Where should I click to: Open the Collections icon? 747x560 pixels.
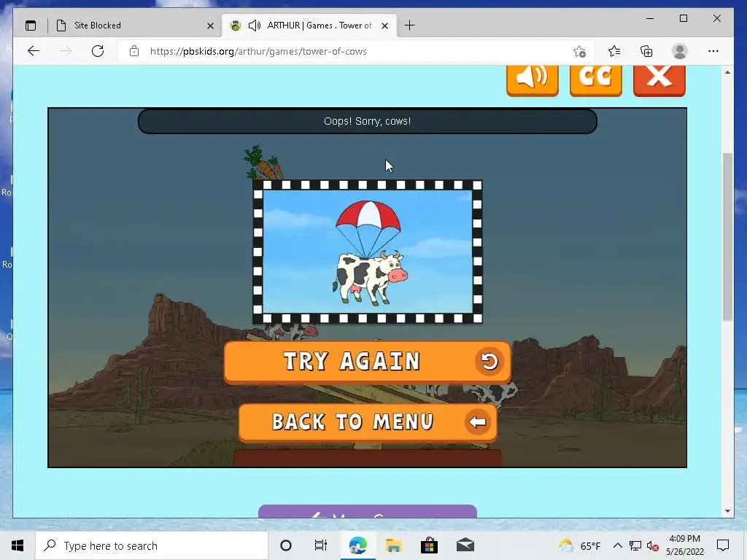coord(646,51)
